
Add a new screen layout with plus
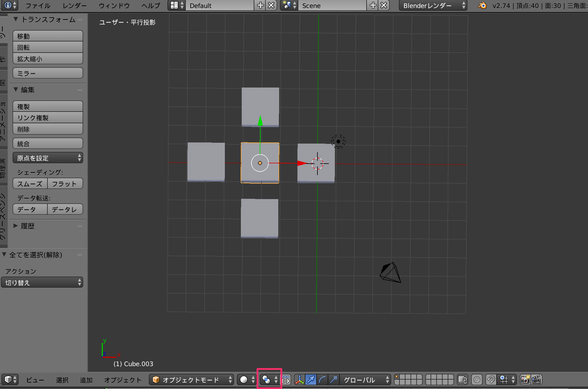[x=260, y=5]
